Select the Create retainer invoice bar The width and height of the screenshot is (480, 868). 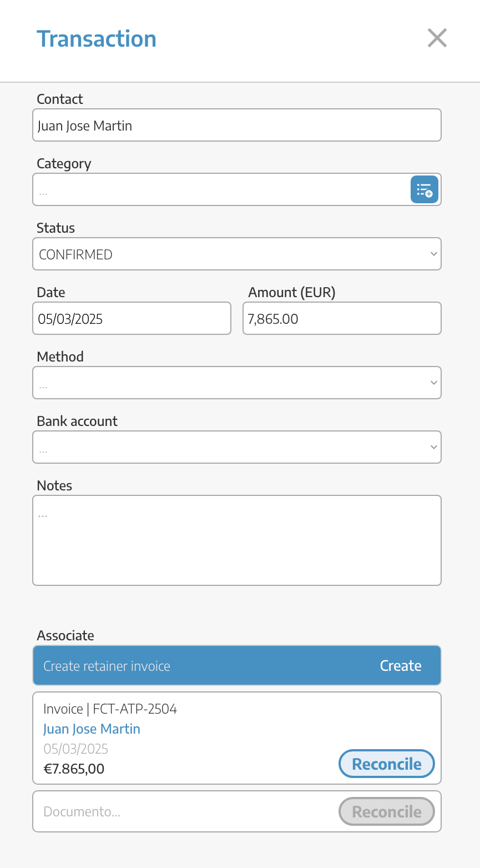pyautogui.click(x=237, y=665)
